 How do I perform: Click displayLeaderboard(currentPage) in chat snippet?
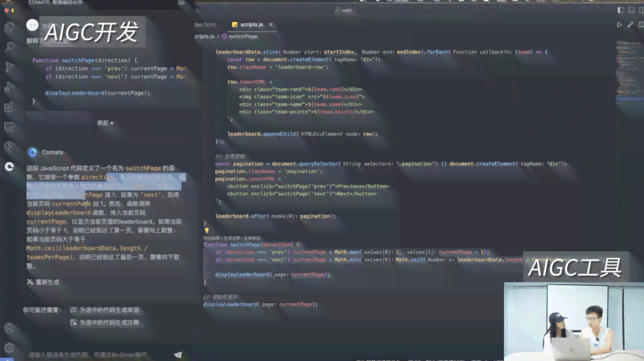click(97, 93)
